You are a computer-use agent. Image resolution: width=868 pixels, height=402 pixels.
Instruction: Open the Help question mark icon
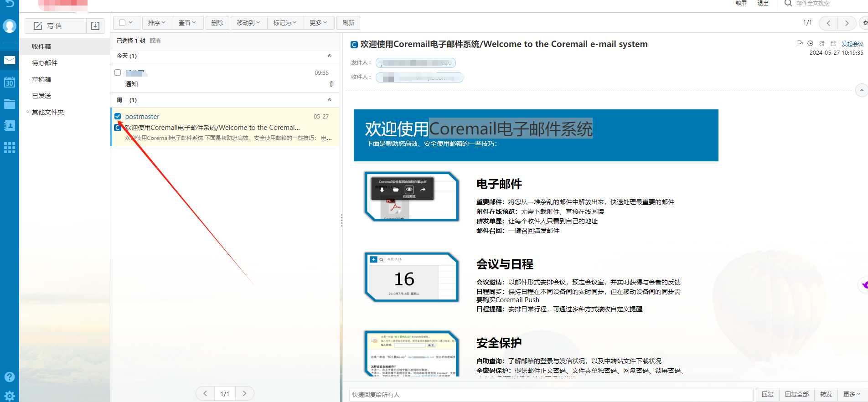coord(9,377)
